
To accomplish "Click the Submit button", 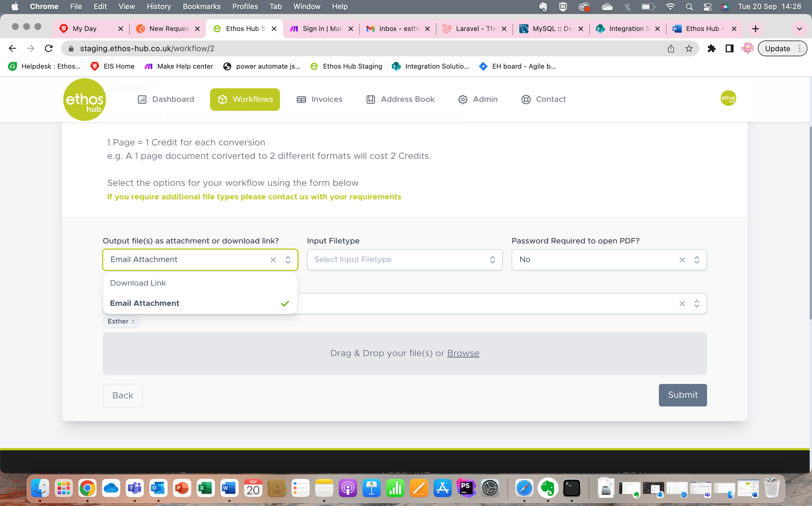I will point(682,395).
